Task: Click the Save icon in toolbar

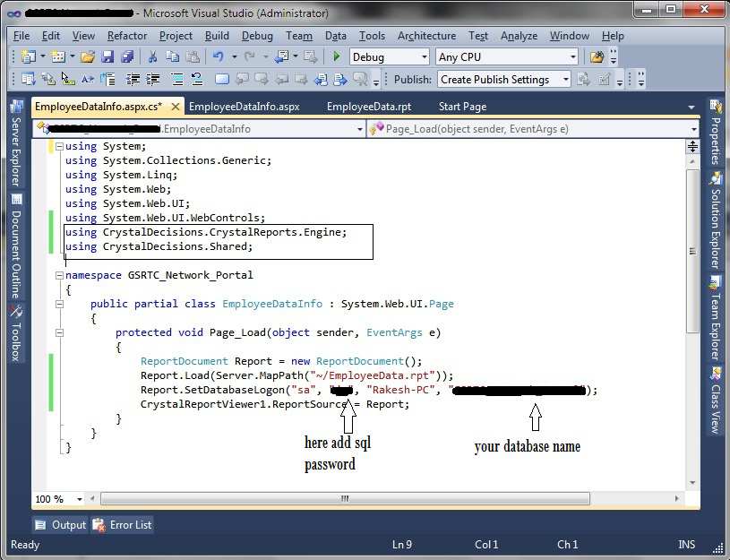Action: [x=107, y=57]
